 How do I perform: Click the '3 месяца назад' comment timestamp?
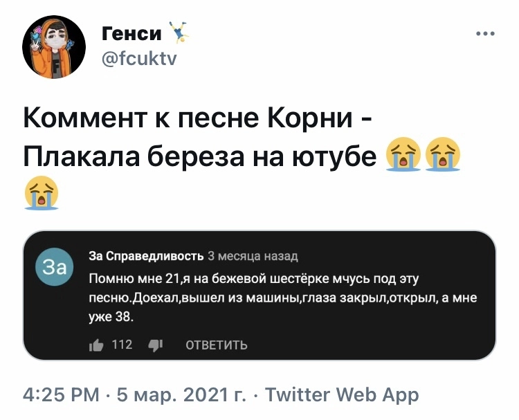coord(253,257)
